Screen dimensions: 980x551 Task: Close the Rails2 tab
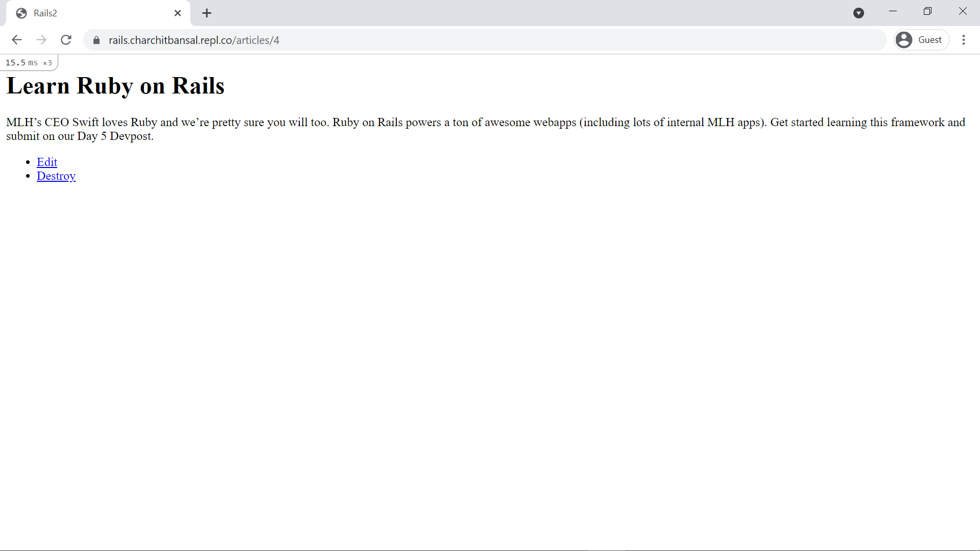point(178,13)
